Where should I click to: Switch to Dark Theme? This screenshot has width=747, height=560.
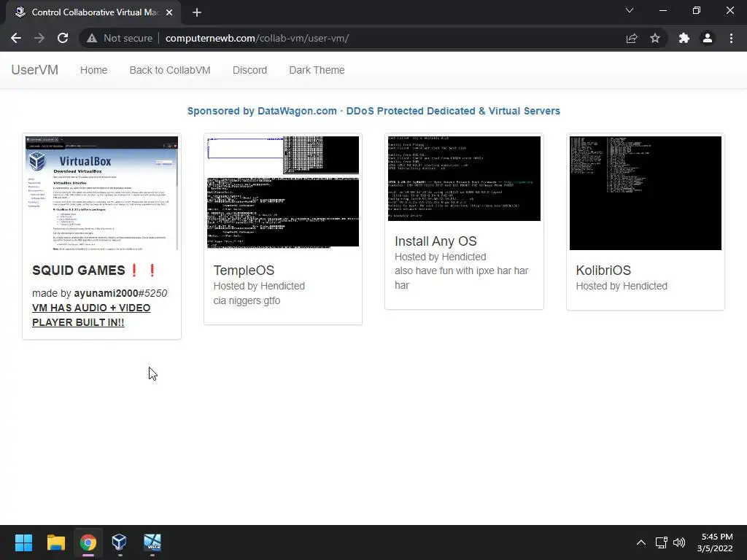(x=317, y=70)
